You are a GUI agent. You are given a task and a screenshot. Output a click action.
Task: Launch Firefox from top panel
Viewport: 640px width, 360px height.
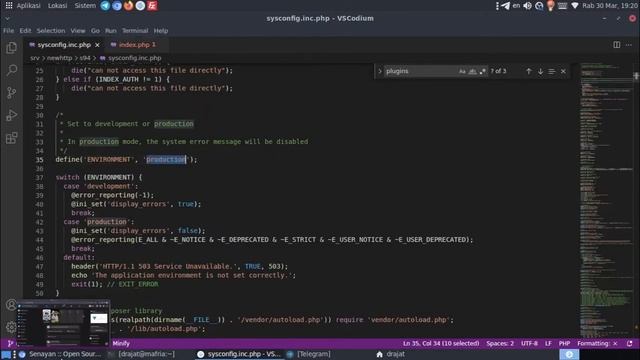(x=129, y=6)
